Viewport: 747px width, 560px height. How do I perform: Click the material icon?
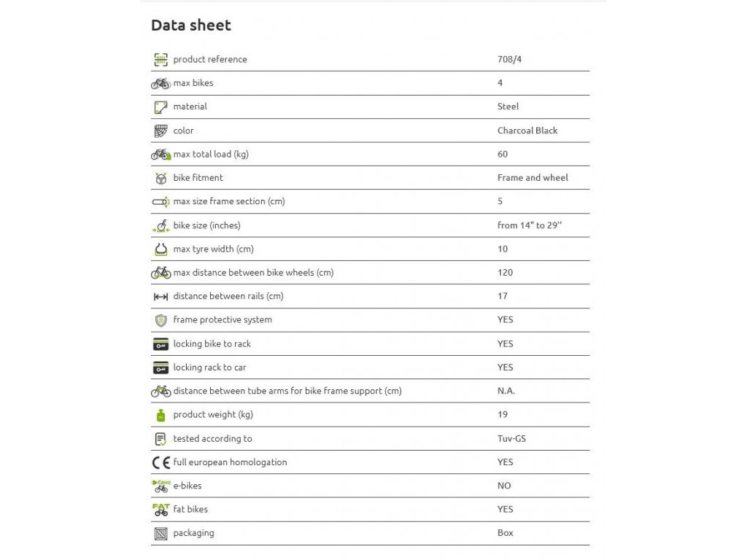160,107
